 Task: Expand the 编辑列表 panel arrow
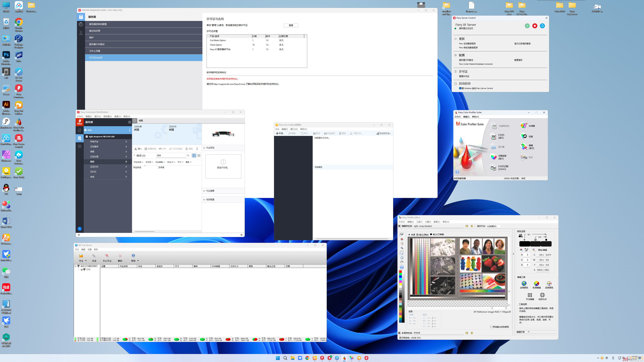click(528, 332)
